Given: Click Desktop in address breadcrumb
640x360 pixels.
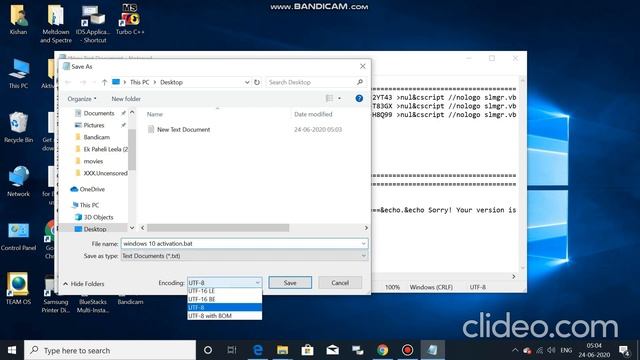Looking at the screenshot, I should pyautogui.click(x=171, y=82).
